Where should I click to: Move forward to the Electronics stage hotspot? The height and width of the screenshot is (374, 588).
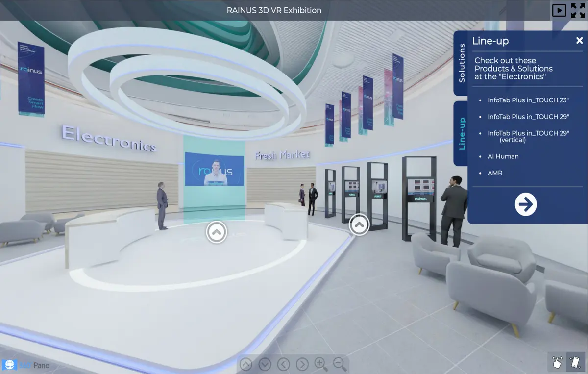217,232
